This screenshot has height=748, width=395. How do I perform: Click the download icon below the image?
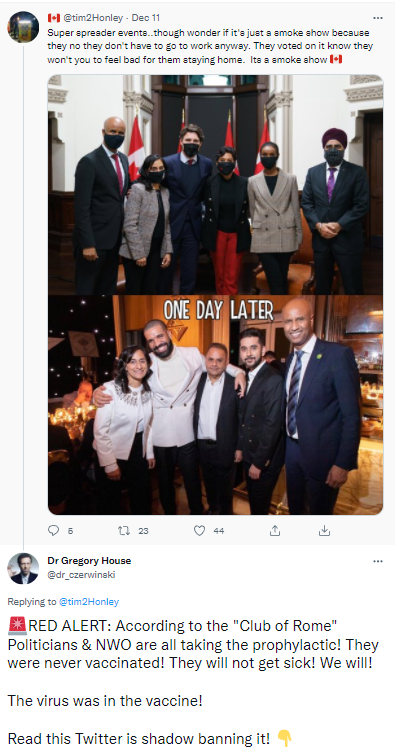(324, 530)
